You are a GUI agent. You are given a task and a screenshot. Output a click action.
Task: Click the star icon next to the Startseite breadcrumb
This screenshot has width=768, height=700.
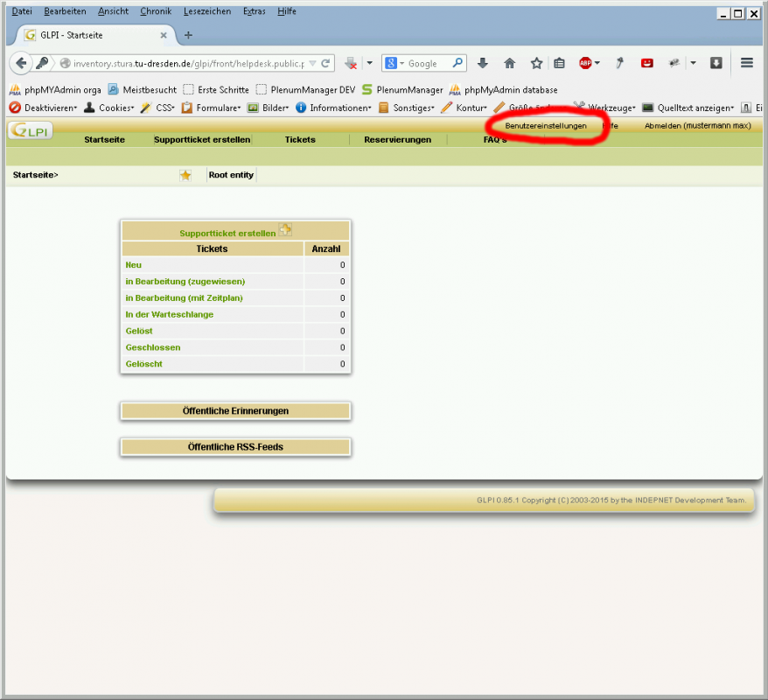185,174
